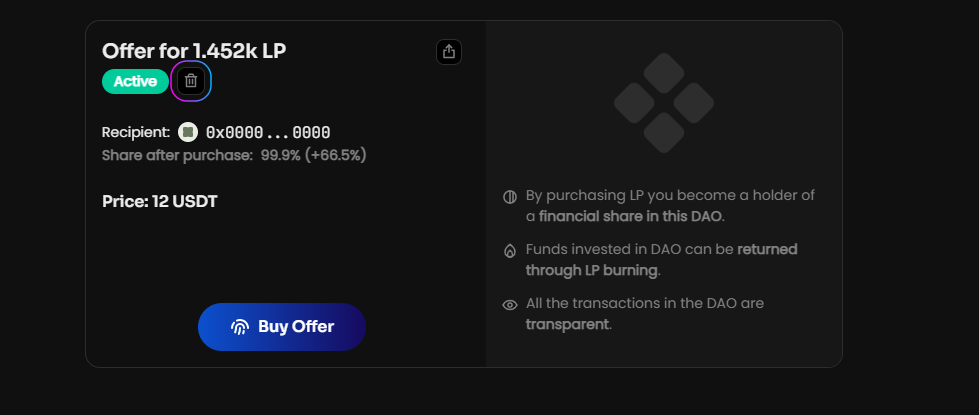
Task: Delete the offer using trash icon
Action: (x=191, y=81)
